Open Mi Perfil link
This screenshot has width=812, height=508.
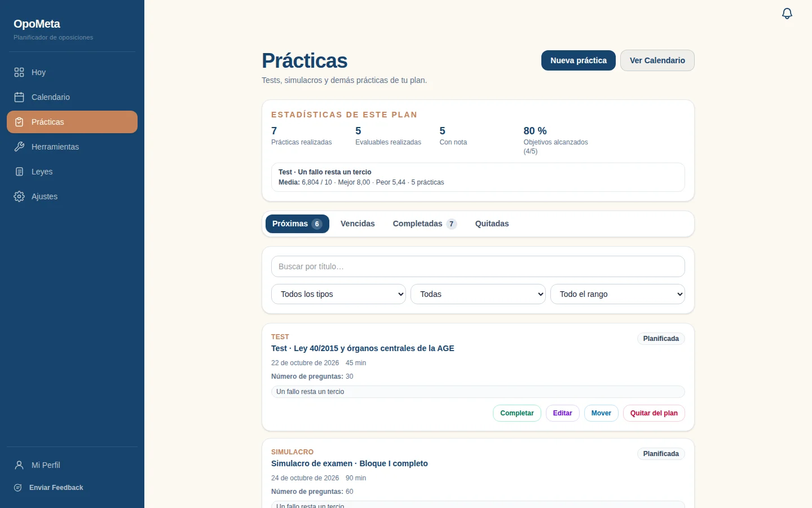(x=72, y=465)
